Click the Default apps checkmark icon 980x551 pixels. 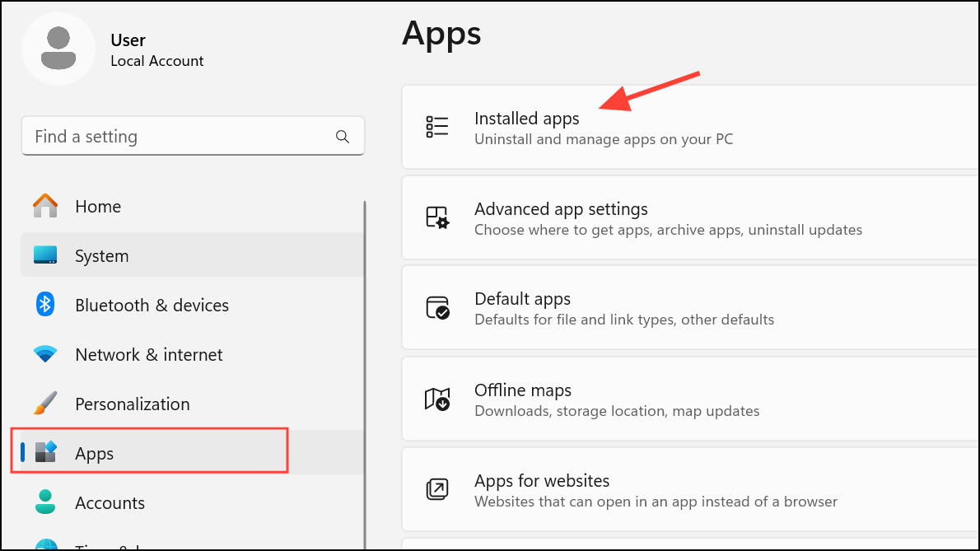point(437,308)
